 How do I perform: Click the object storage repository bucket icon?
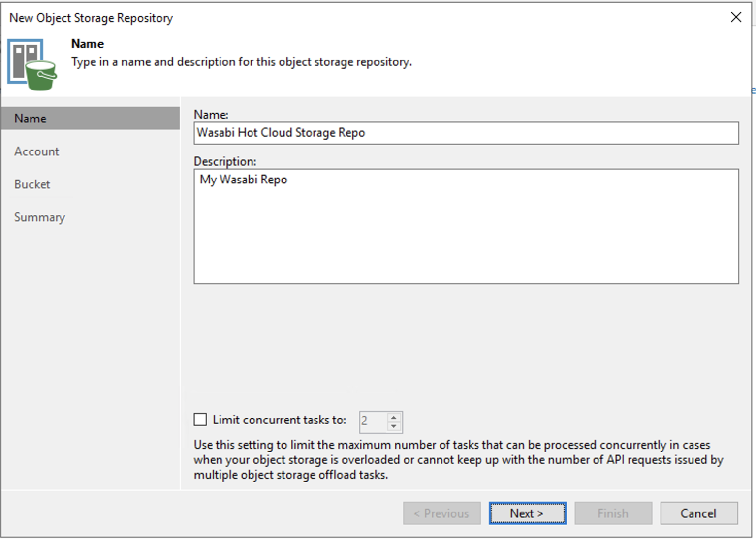click(32, 65)
